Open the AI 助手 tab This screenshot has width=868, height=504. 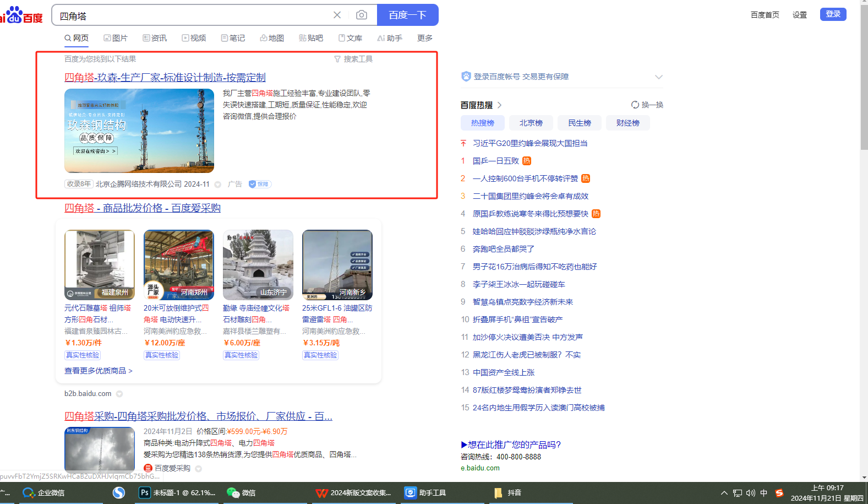(390, 38)
